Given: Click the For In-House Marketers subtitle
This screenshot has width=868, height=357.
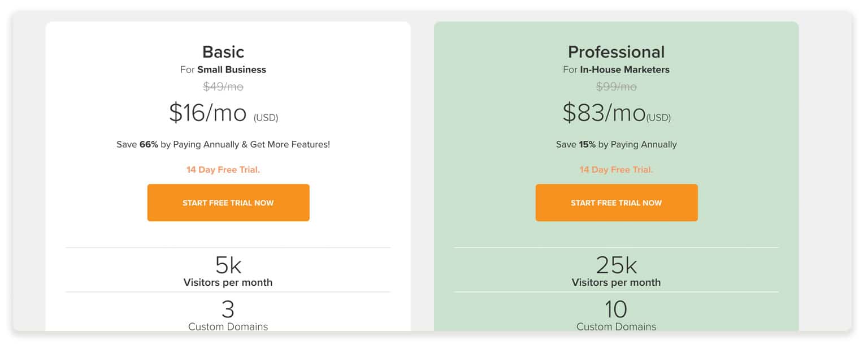Looking at the screenshot, I should (617, 70).
